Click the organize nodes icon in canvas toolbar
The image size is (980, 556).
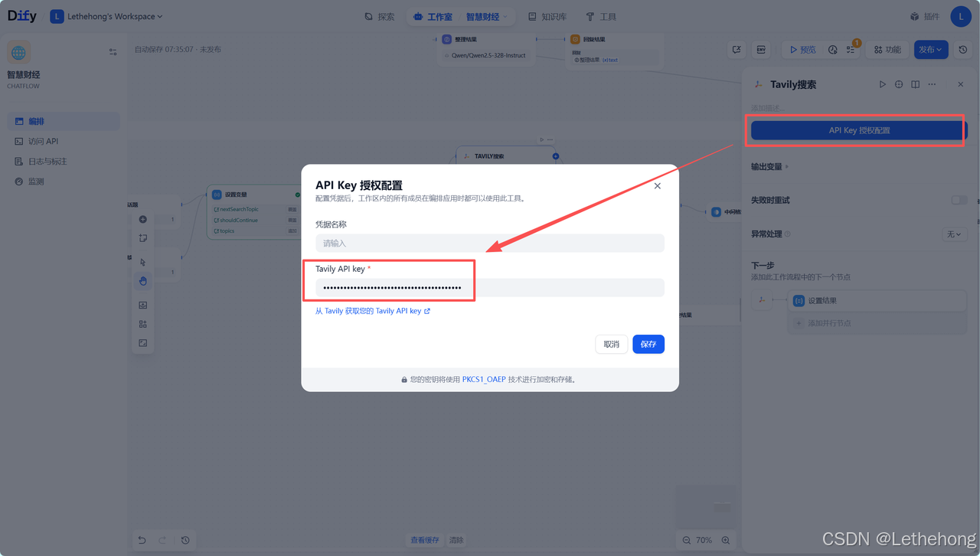point(143,324)
